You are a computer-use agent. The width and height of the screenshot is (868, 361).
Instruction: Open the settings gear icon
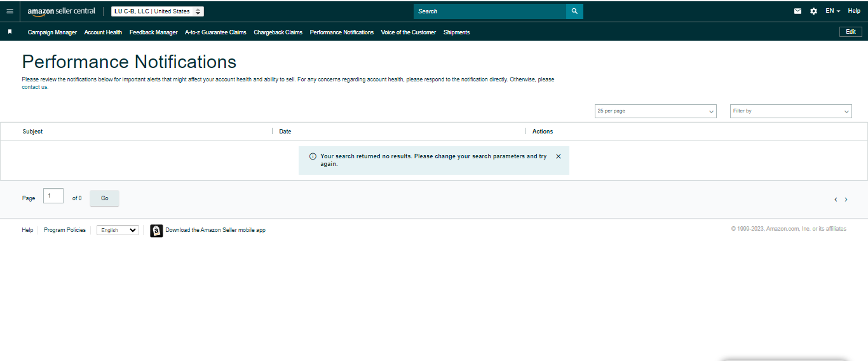point(814,11)
